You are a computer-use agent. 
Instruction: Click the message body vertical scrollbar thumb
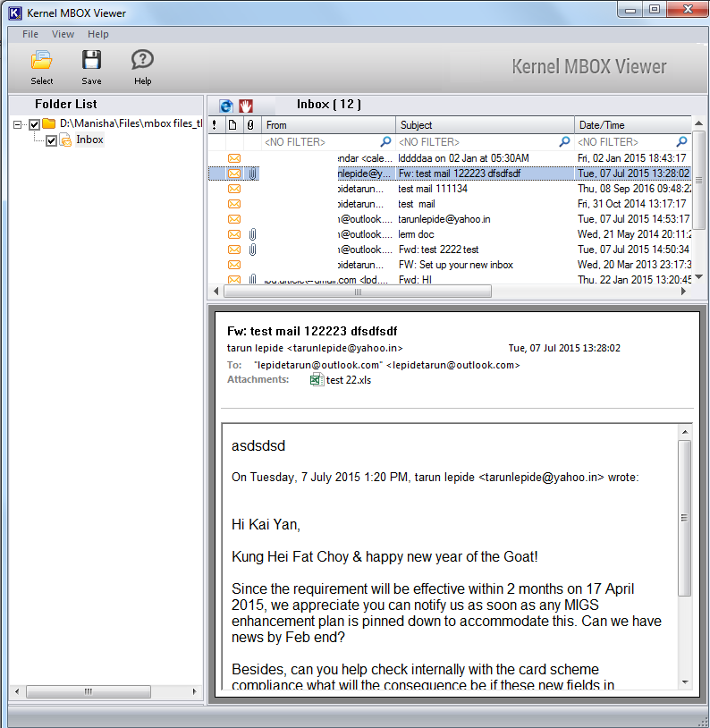coord(684,518)
